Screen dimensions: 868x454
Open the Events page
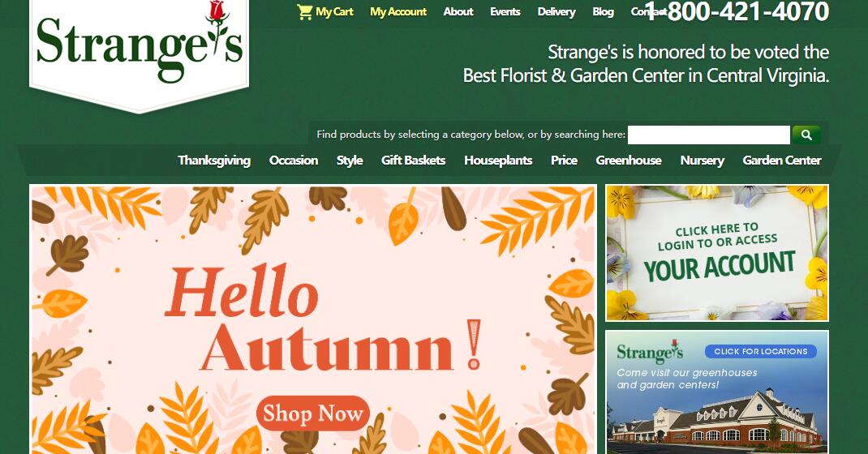point(505,11)
